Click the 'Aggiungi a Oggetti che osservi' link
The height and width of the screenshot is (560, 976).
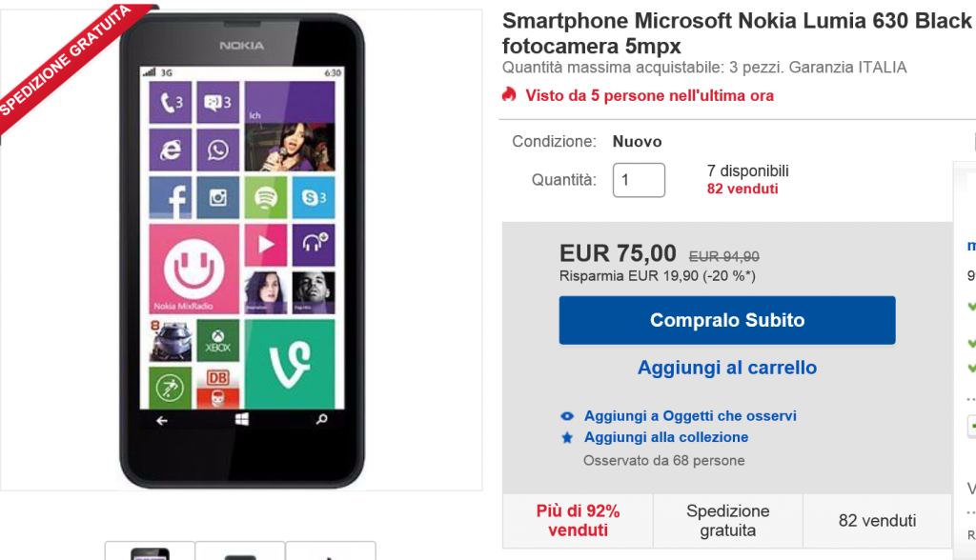(691, 415)
